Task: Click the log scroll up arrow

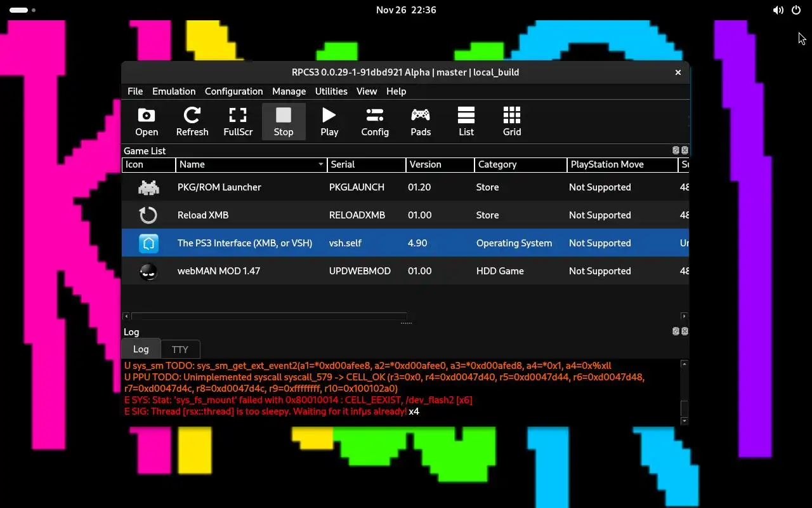Action: click(x=684, y=364)
